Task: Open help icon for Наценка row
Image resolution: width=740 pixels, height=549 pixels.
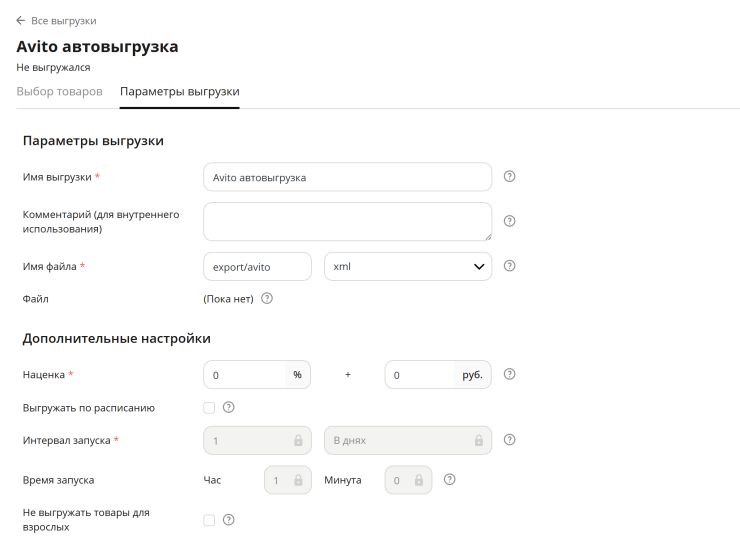Action: 509,374
